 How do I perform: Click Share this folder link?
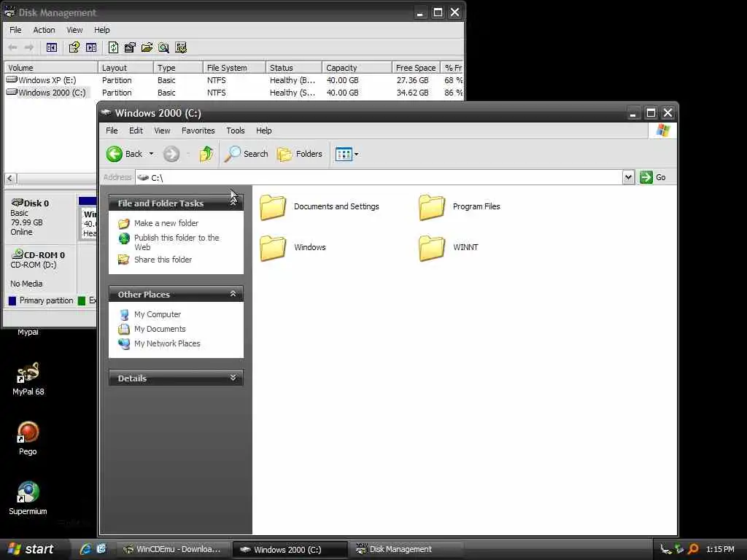[163, 260]
